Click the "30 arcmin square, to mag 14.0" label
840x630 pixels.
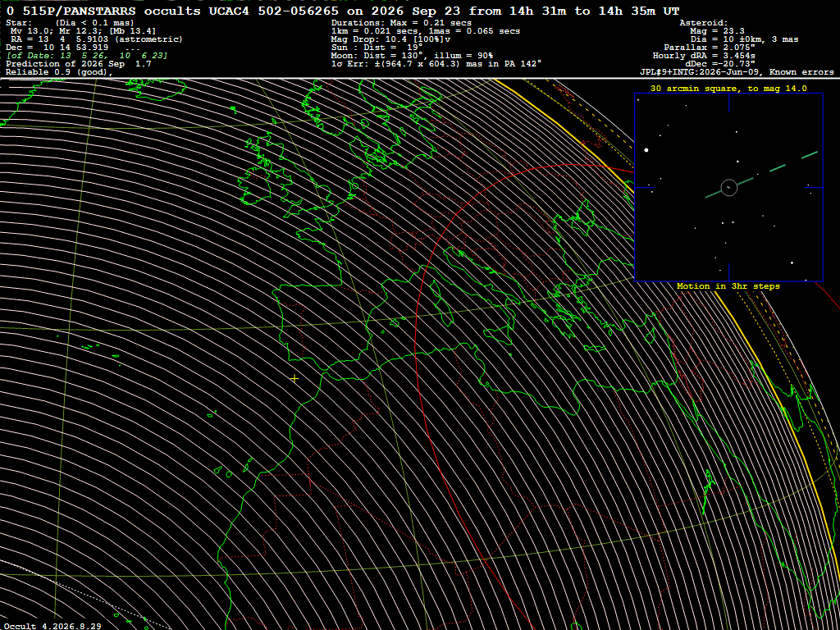(728, 89)
